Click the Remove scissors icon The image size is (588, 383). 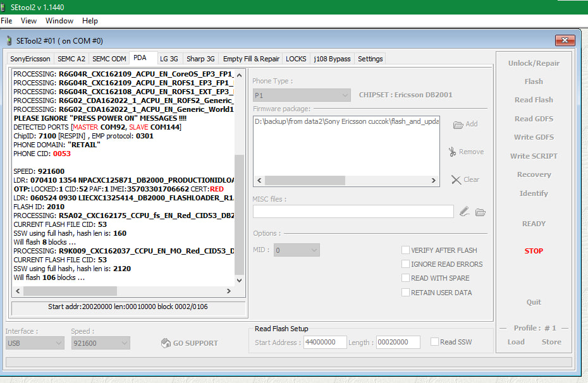click(x=452, y=152)
